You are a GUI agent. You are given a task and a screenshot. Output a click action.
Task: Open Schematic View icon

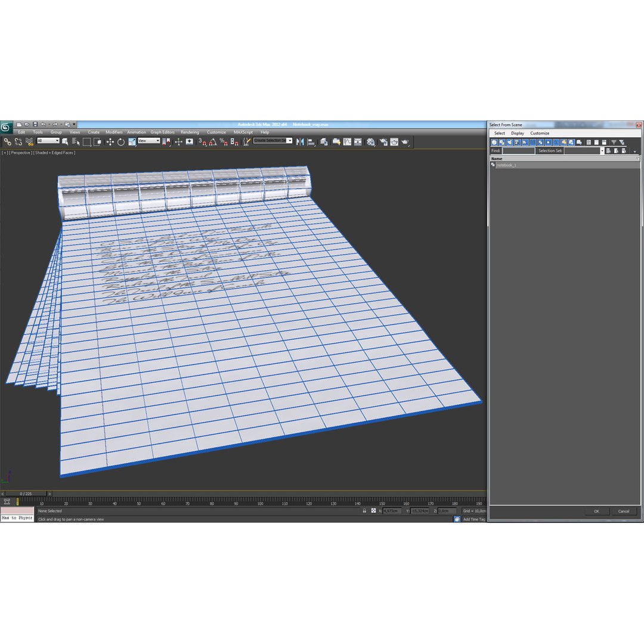(x=358, y=142)
